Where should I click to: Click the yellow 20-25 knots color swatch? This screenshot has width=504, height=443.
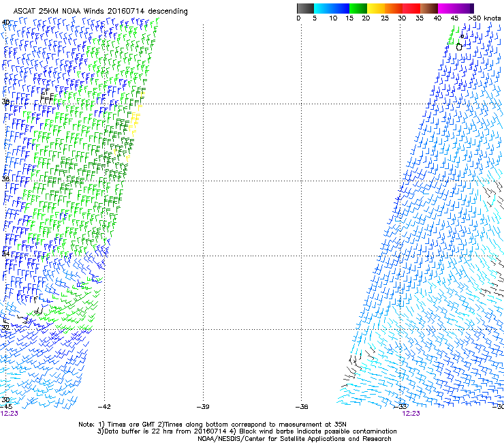(376, 8)
